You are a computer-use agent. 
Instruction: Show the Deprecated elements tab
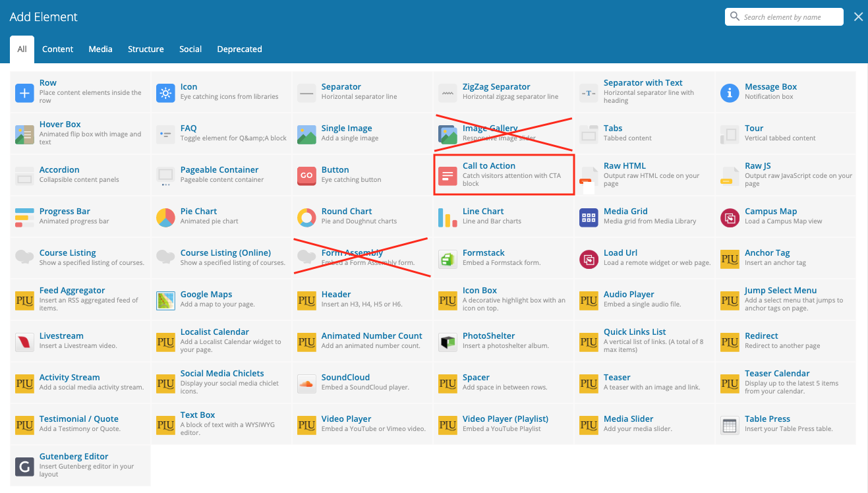click(x=239, y=49)
